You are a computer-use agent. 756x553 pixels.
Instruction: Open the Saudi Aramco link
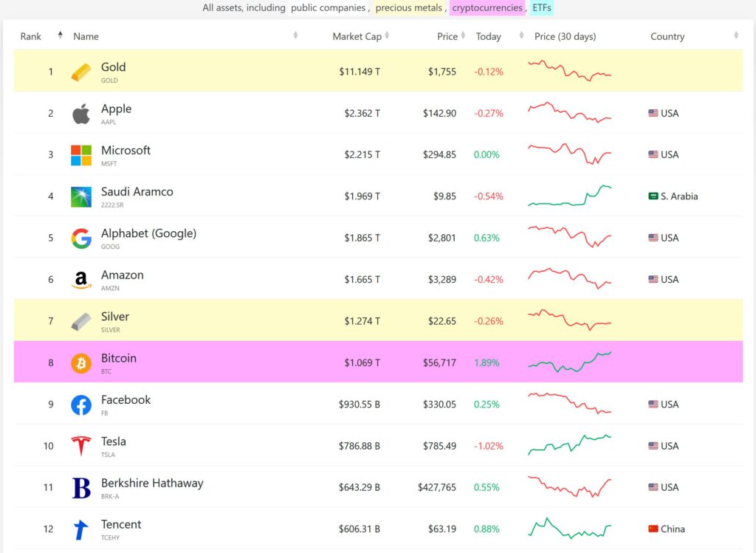137,191
